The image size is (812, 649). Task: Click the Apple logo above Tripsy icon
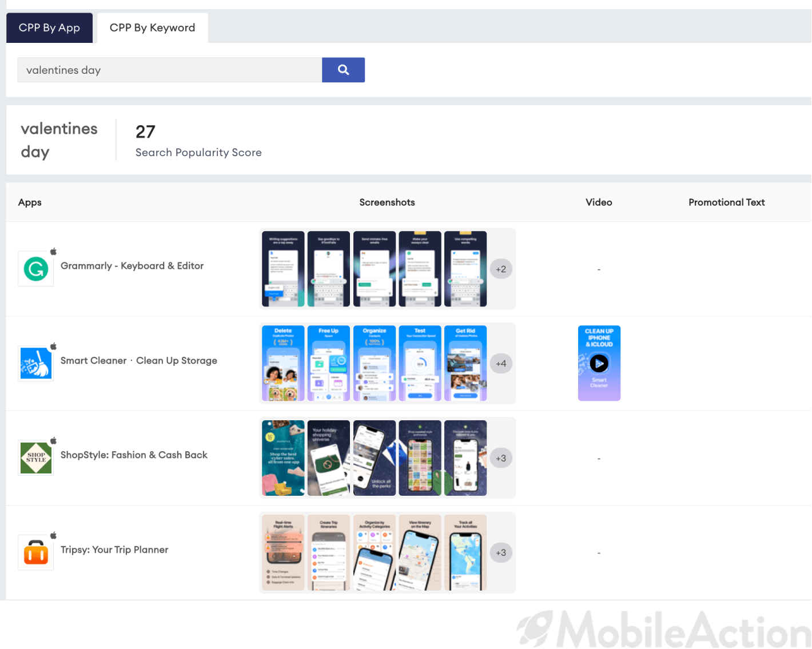pyautogui.click(x=53, y=535)
